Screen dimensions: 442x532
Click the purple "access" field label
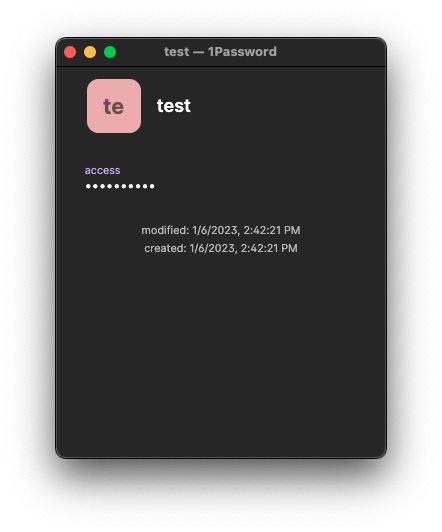tap(102, 170)
